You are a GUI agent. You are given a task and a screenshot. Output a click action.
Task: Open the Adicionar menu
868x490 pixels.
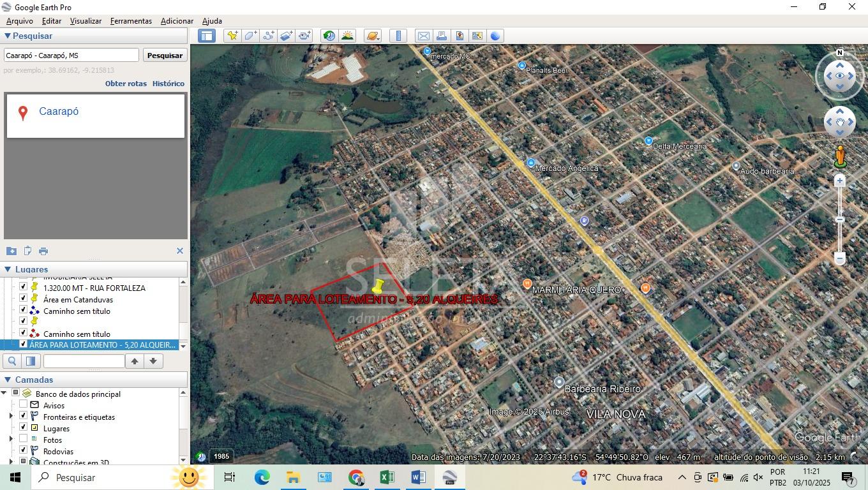(x=177, y=21)
